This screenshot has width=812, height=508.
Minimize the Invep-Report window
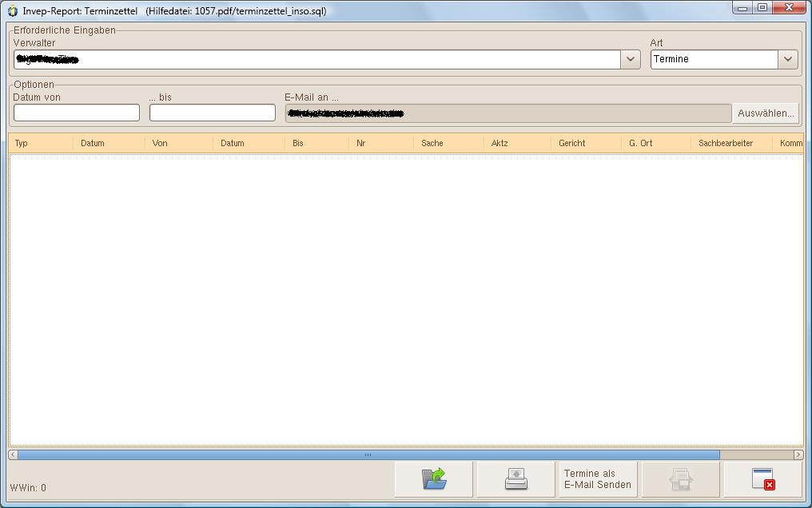742,8
